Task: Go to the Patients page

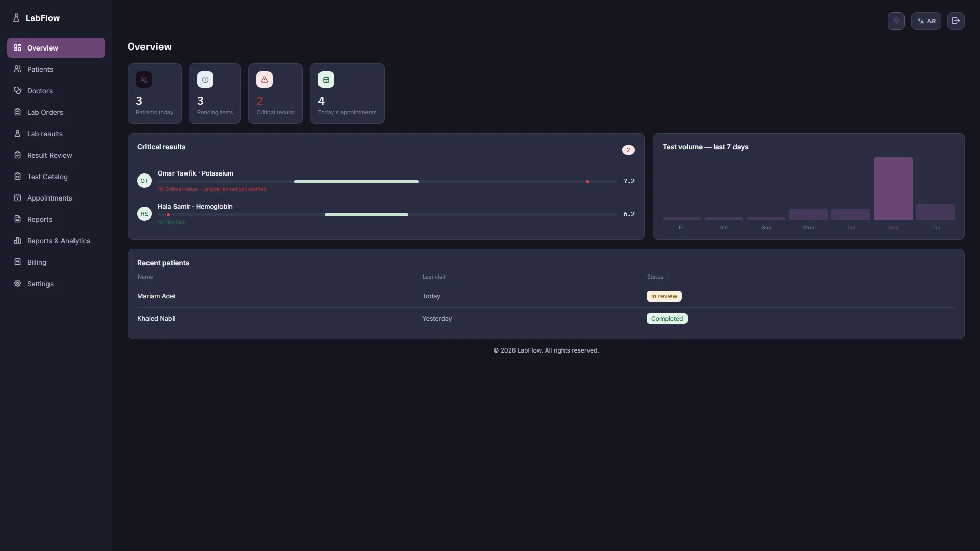Action: coord(56,69)
